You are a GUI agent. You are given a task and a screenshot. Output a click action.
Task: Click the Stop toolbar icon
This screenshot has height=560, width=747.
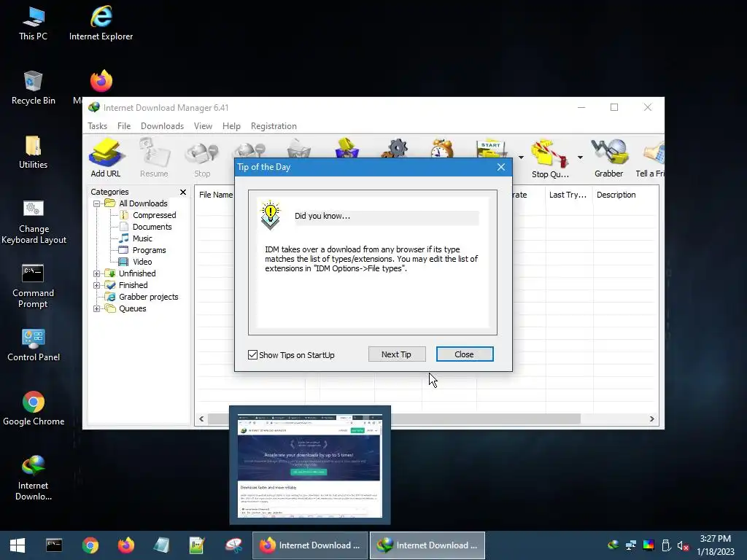pyautogui.click(x=202, y=157)
